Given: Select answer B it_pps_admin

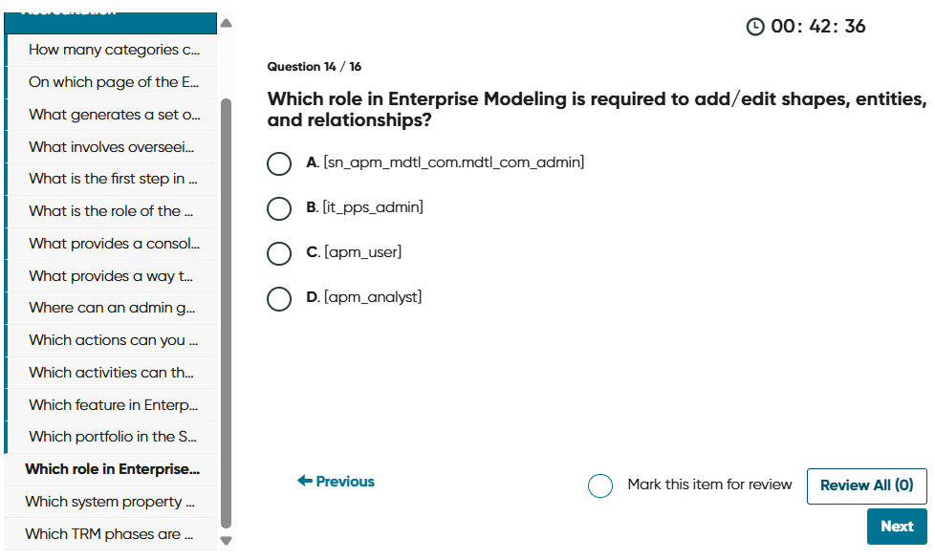Looking at the screenshot, I should 278,208.
